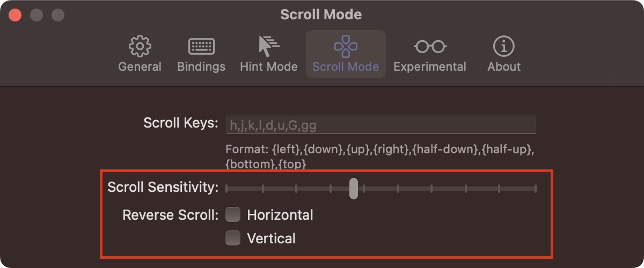This screenshot has height=268, width=644.
Task: Open the Hint Mode cursor icon
Action: pos(268,47)
